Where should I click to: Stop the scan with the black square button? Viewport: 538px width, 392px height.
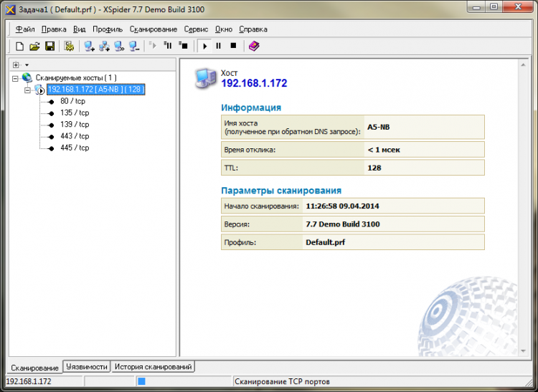pyautogui.click(x=234, y=46)
